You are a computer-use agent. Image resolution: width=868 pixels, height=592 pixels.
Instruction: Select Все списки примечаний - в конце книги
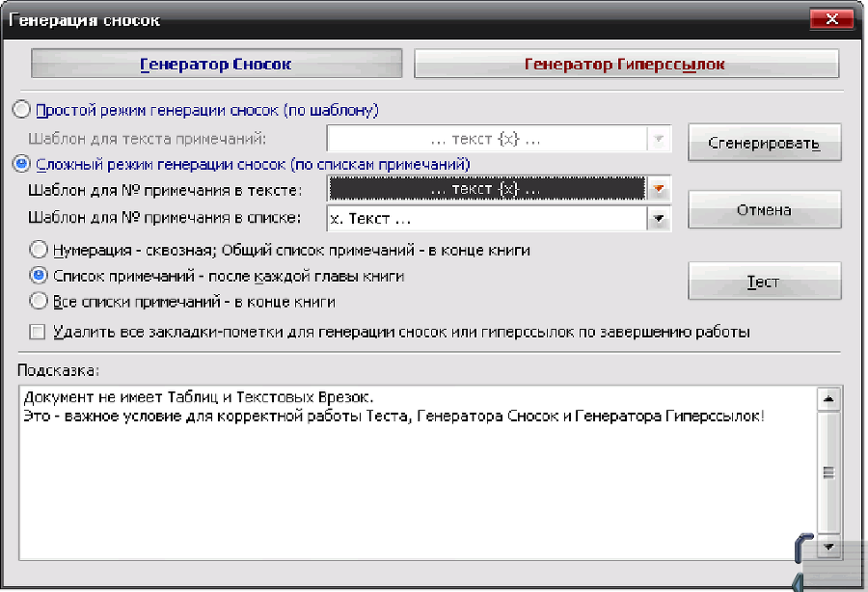coord(39,303)
